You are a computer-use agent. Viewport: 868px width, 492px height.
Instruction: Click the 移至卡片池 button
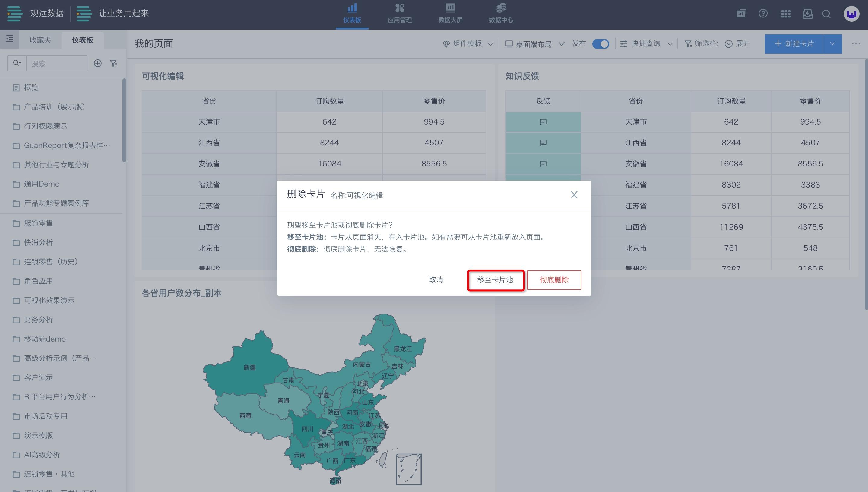495,280
